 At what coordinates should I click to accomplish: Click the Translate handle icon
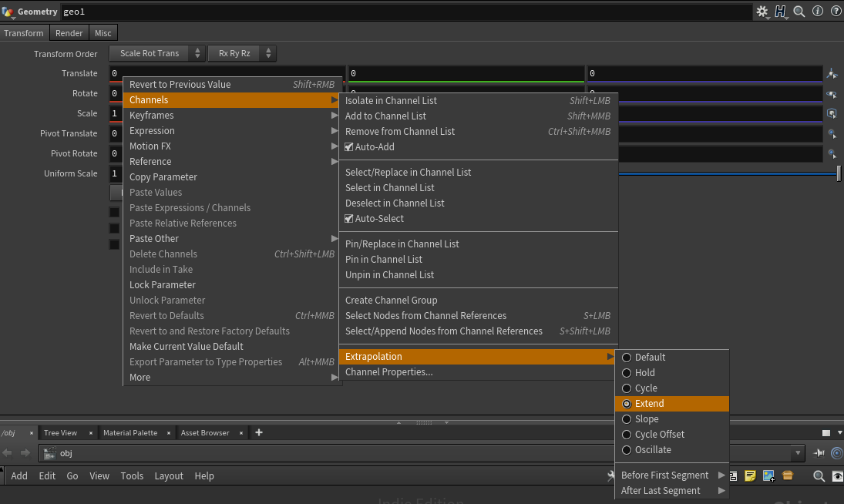[x=832, y=74]
